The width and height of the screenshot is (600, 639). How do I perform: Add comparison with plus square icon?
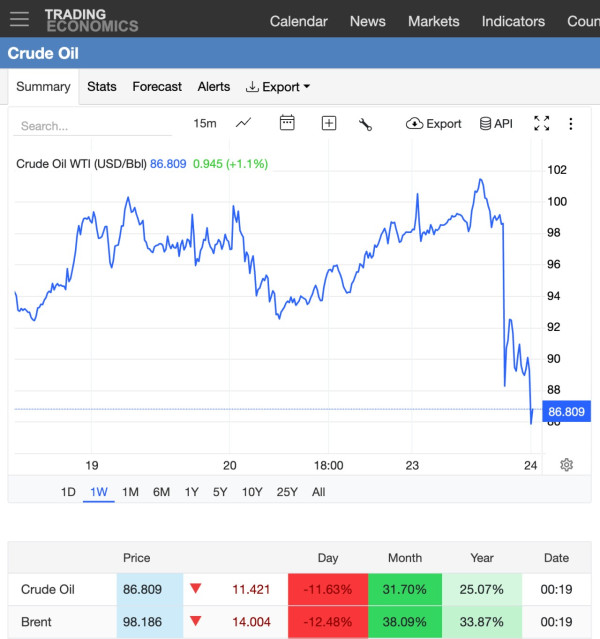(x=329, y=123)
